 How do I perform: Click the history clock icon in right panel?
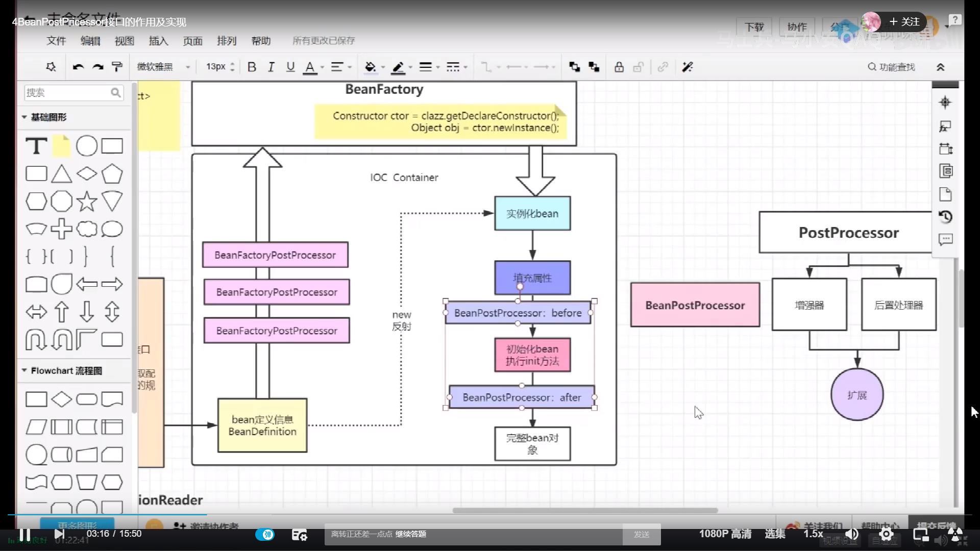click(x=945, y=217)
